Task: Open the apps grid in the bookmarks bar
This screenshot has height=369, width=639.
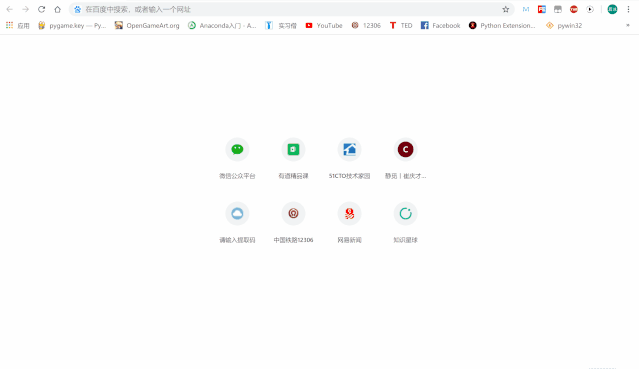Action: coord(18,25)
